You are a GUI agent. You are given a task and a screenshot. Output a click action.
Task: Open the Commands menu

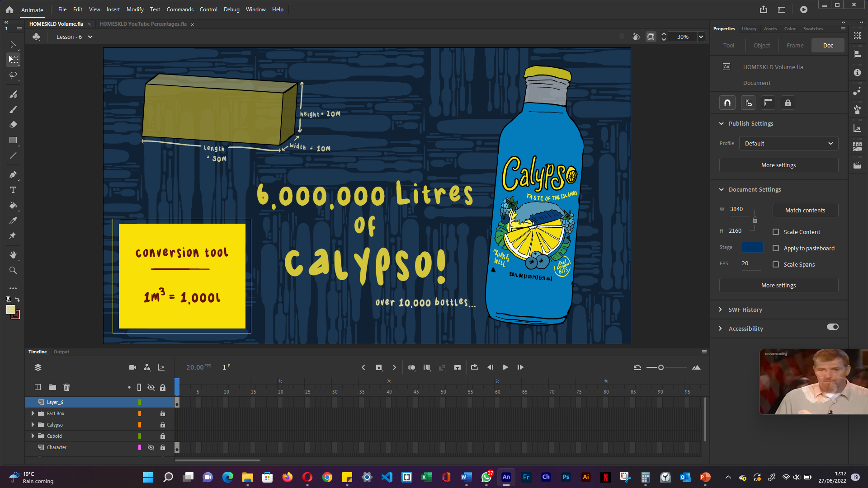pos(180,9)
